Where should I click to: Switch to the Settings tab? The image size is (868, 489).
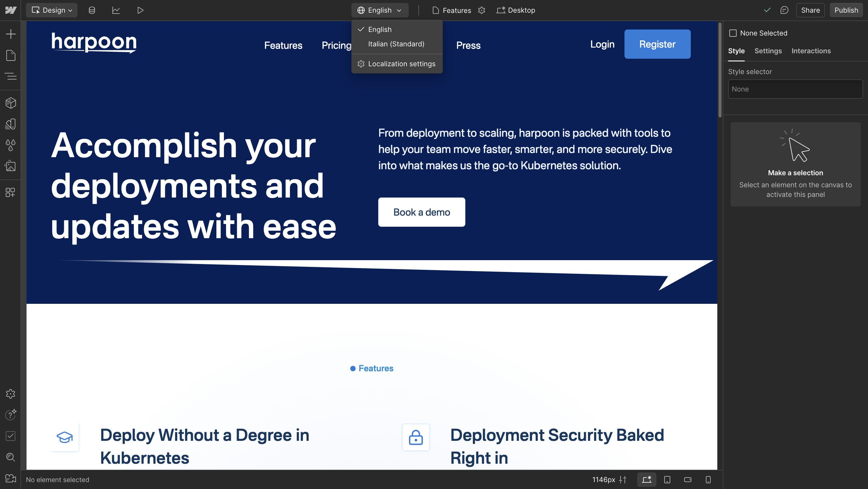click(x=768, y=51)
